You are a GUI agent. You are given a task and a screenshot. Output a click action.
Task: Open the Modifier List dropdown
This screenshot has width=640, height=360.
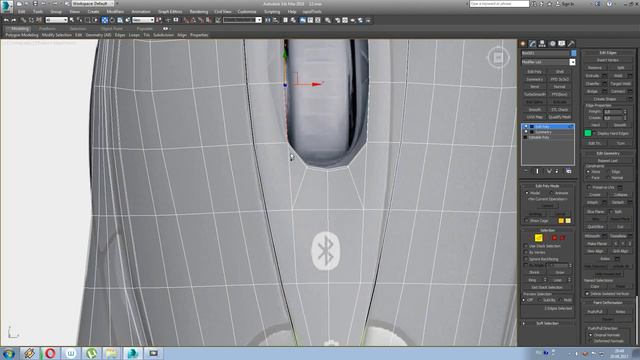(x=572, y=62)
